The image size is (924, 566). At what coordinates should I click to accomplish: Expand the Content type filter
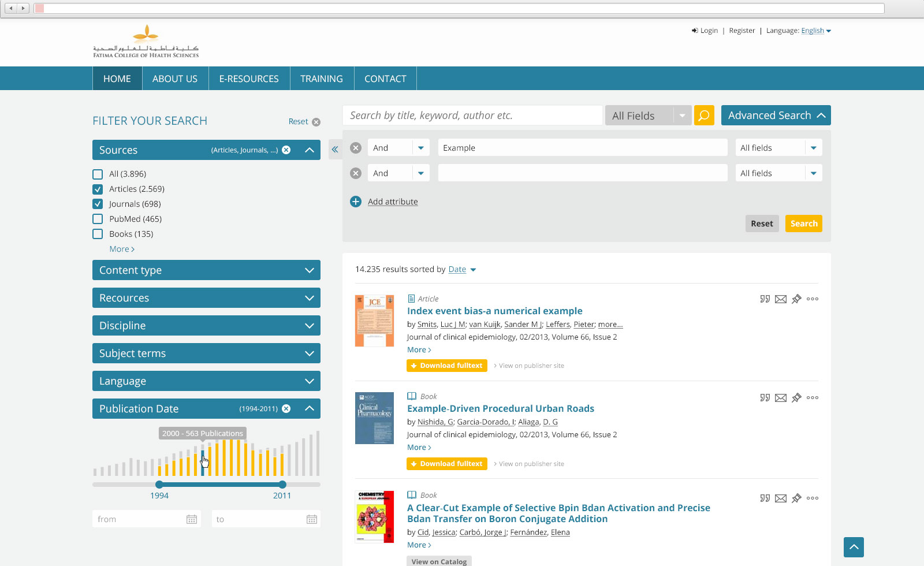click(x=206, y=270)
